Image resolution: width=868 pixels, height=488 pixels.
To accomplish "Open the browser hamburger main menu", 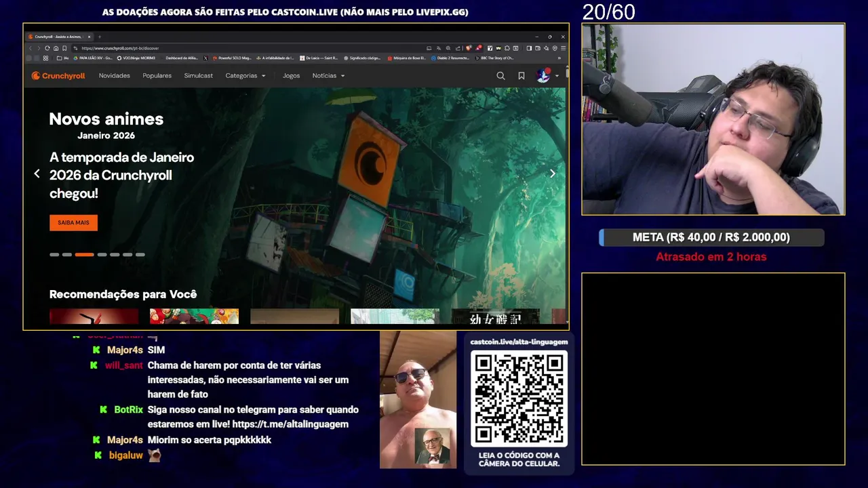I will click(x=563, y=48).
